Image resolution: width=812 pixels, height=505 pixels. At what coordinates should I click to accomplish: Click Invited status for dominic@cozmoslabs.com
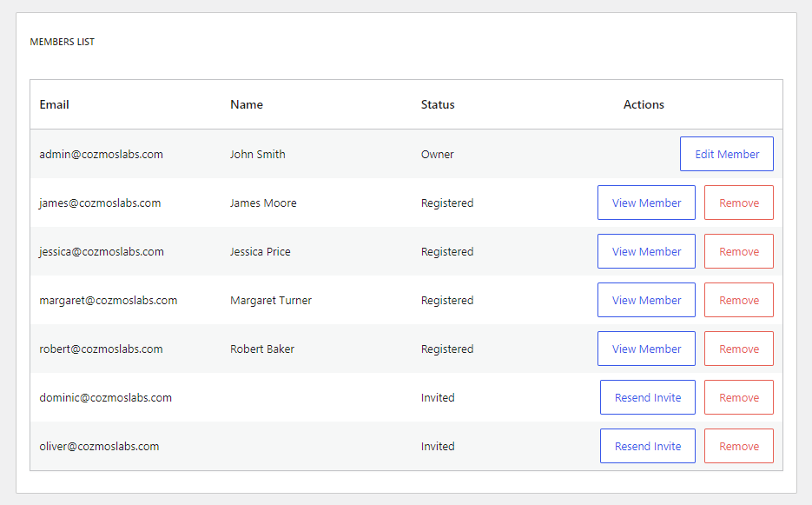click(x=438, y=398)
